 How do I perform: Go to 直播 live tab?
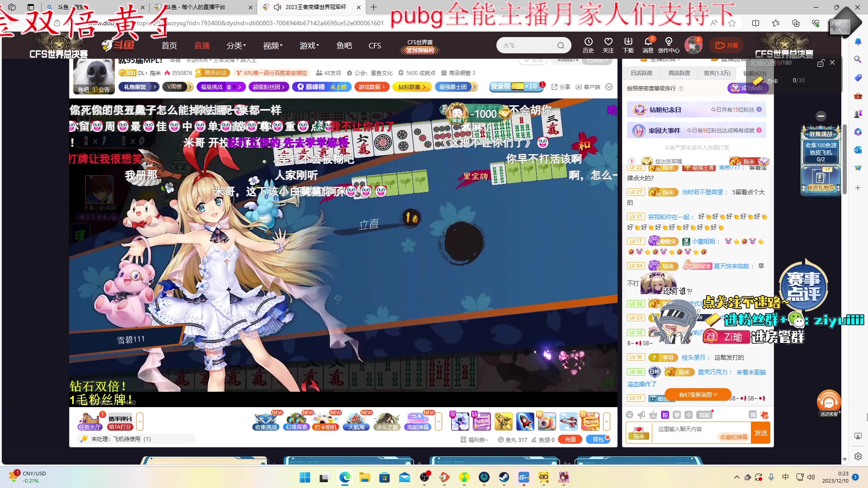202,46
